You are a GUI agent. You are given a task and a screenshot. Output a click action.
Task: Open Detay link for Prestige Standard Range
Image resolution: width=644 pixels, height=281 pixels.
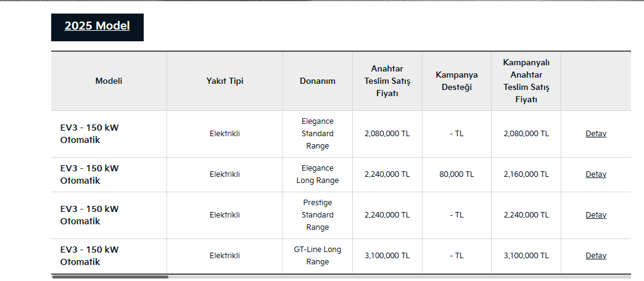tap(596, 215)
